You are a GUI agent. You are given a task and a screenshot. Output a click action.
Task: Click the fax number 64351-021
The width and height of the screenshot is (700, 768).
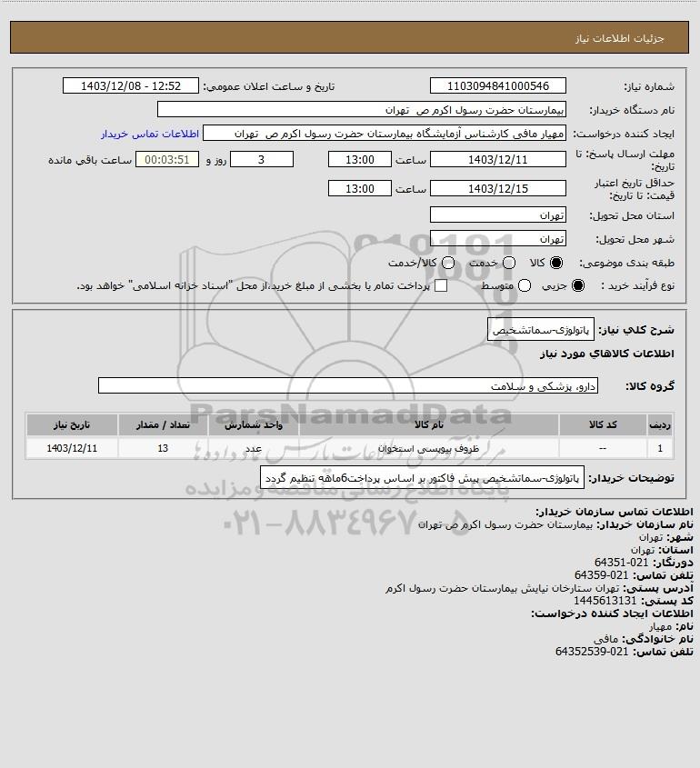(621, 563)
